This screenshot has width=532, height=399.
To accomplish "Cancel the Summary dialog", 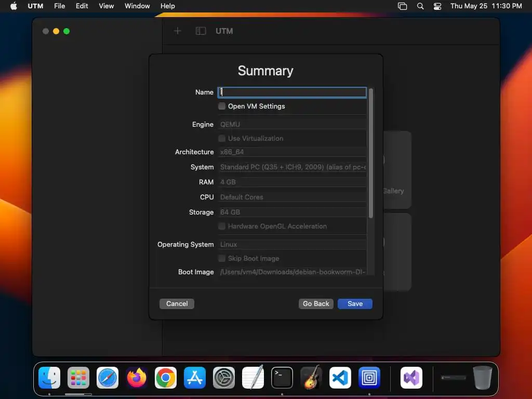I will tap(177, 303).
